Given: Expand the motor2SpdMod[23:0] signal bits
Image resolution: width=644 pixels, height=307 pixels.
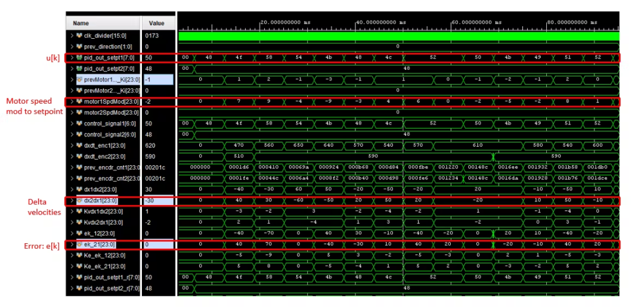Looking at the screenshot, I should coord(72,112).
